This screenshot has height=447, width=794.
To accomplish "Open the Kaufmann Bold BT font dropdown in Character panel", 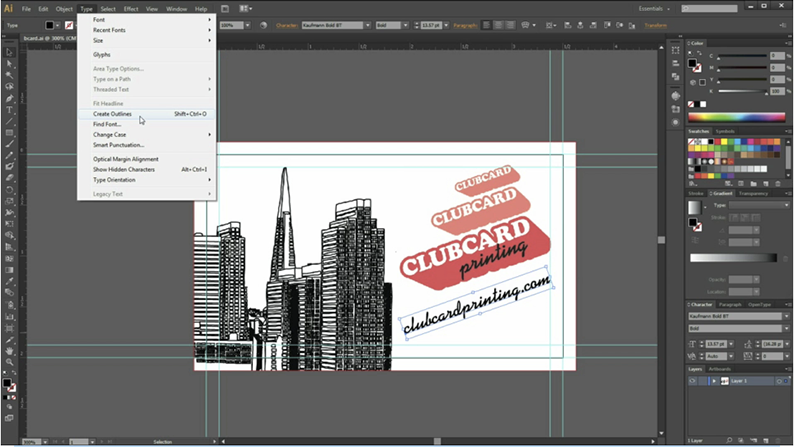I will [734, 316].
